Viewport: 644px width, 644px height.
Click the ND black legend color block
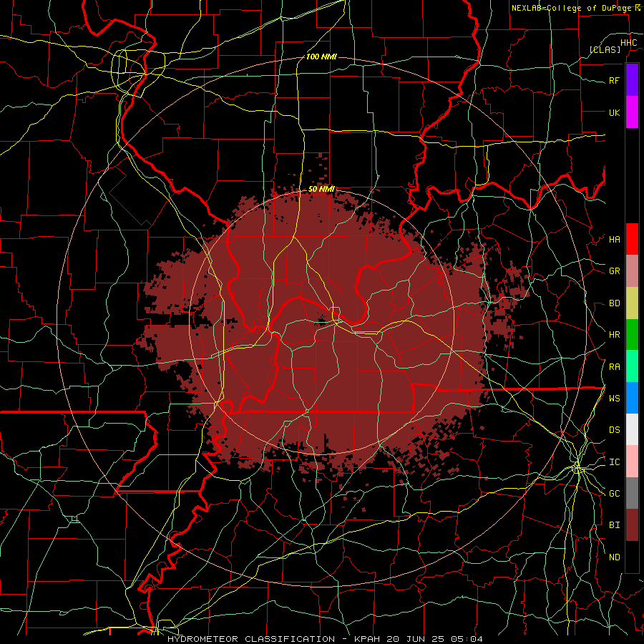tap(632, 557)
